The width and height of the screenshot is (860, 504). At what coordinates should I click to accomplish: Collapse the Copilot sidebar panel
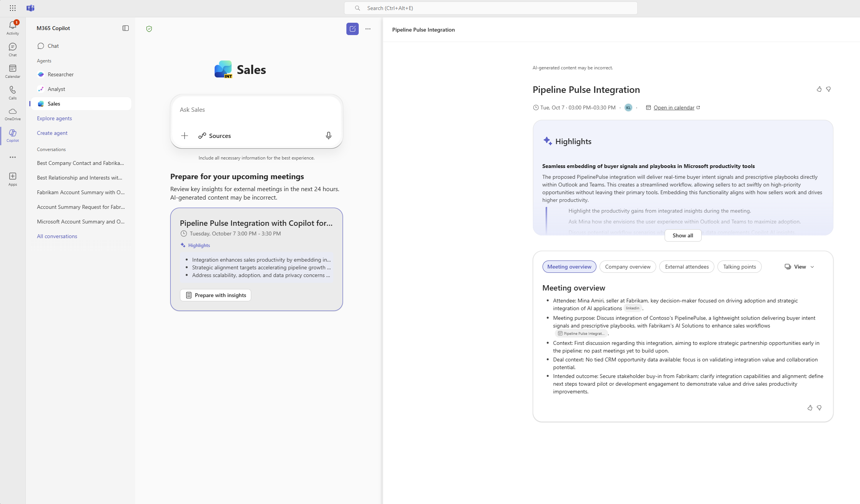coord(125,28)
